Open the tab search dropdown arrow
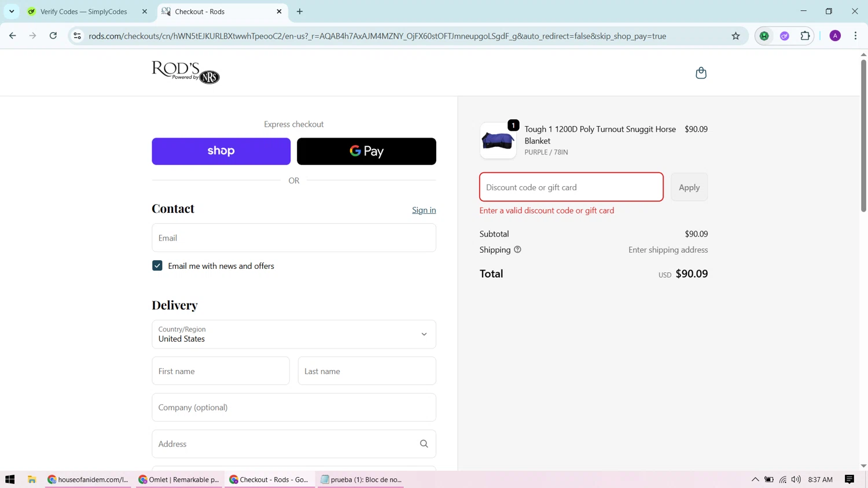This screenshot has height=488, width=868. coord(12,12)
